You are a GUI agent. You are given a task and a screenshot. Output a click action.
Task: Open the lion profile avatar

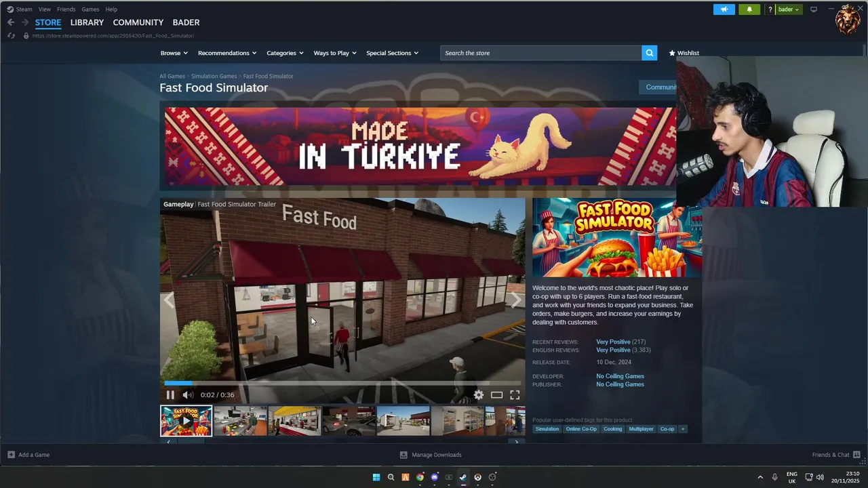(x=848, y=19)
